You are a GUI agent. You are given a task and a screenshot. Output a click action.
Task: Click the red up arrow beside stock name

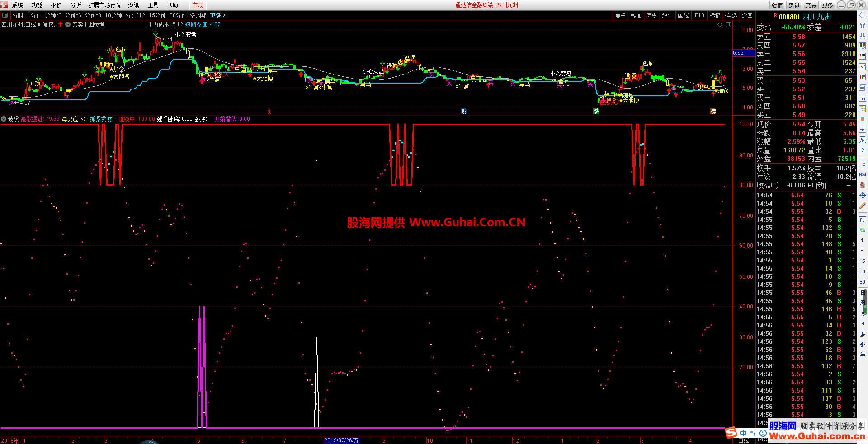click(61, 24)
